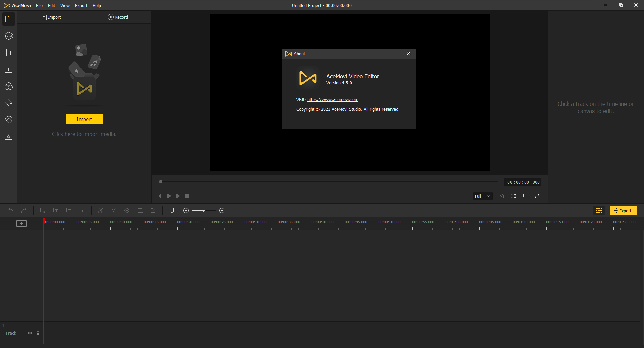Open the Help menu
Viewport: 644px width, 348px height.
97,5
